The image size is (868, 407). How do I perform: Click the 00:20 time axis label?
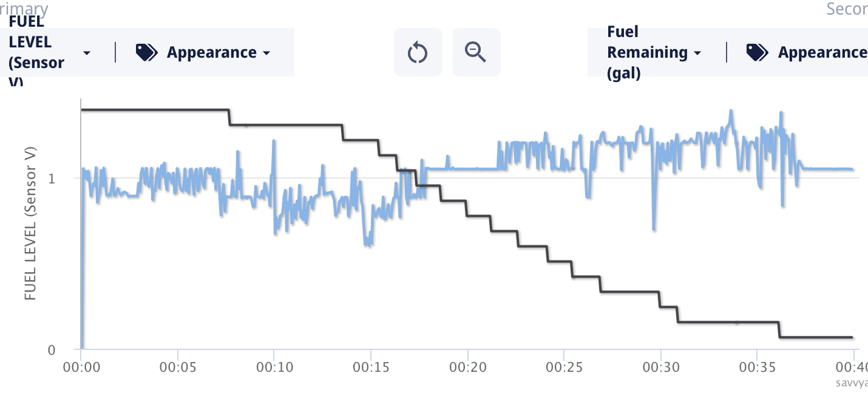click(467, 368)
